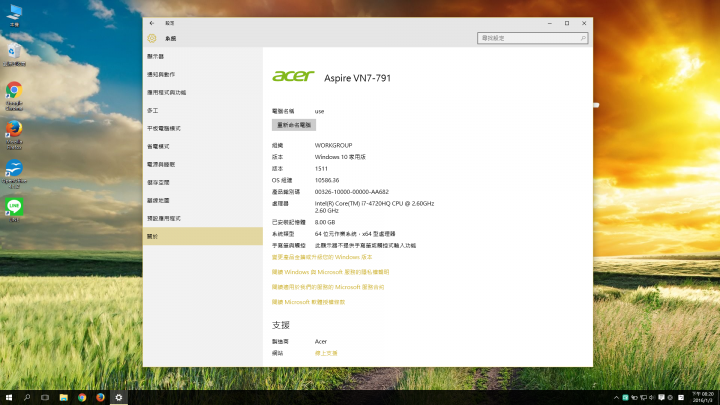Viewport: 720px width, 405px height.
Task: Click the Aspire VN7-791 model title
Action: (x=357, y=78)
